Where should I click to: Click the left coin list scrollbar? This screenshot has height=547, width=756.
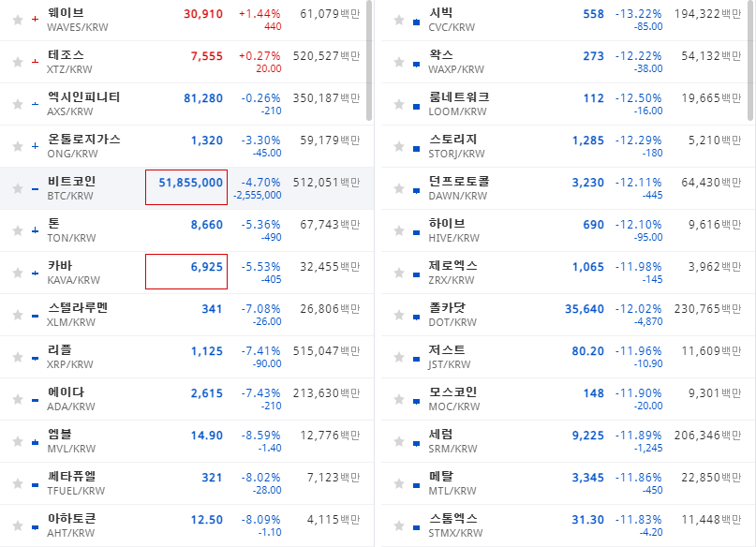point(369,60)
